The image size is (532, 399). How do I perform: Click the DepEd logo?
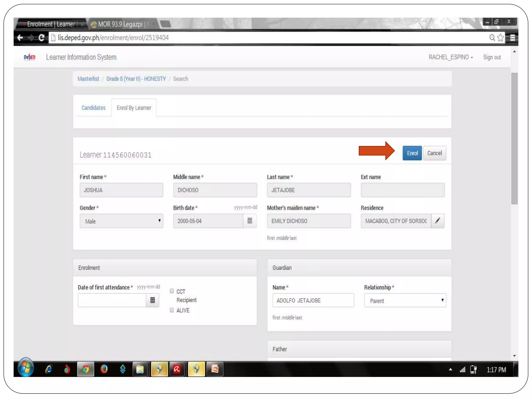pyautogui.click(x=29, y=57)
